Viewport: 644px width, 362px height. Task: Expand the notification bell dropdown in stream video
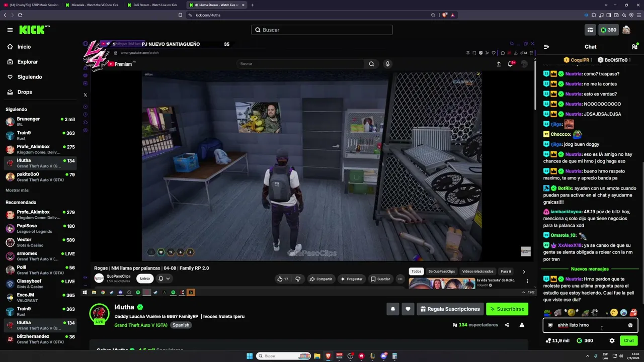(164, 279)
